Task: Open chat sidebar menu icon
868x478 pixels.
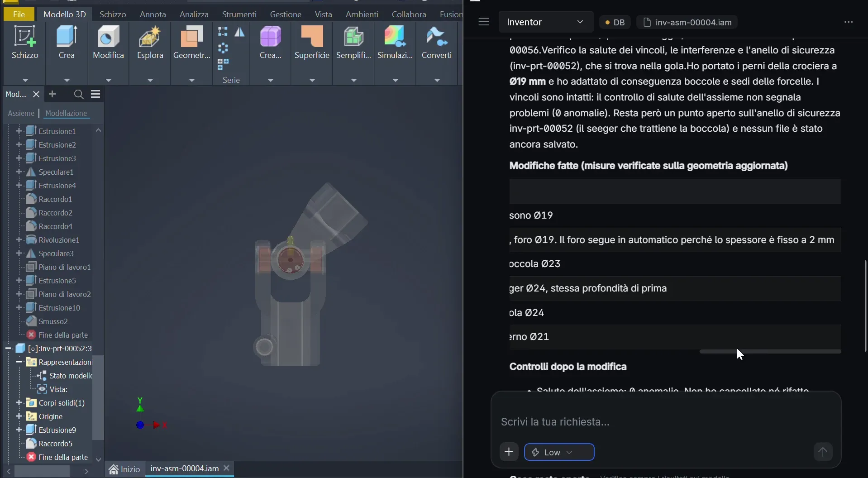Action: (x=484, y=22)
